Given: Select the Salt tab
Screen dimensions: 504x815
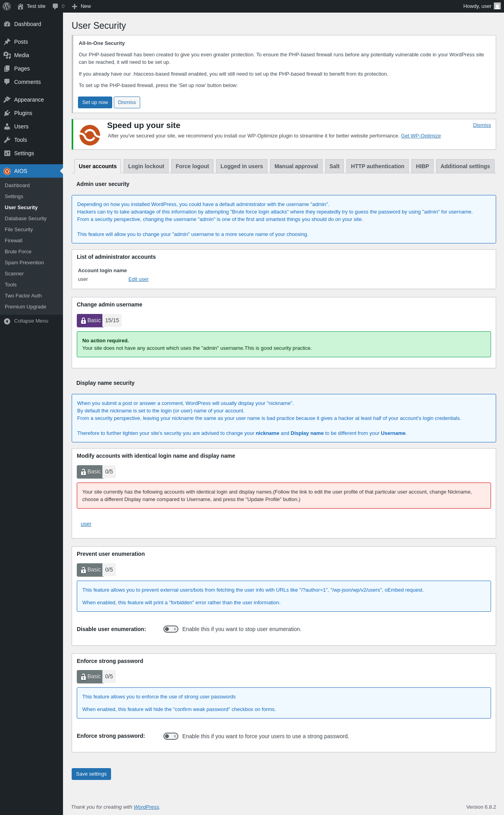Looking at the screenshot, I should (x=334, y=166).
